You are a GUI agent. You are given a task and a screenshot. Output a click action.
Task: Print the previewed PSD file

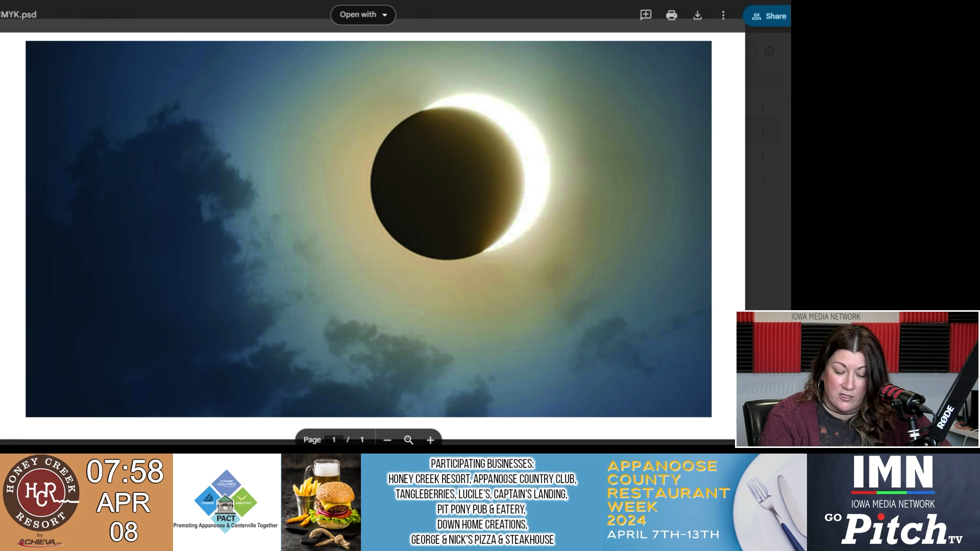coord(672,15)
